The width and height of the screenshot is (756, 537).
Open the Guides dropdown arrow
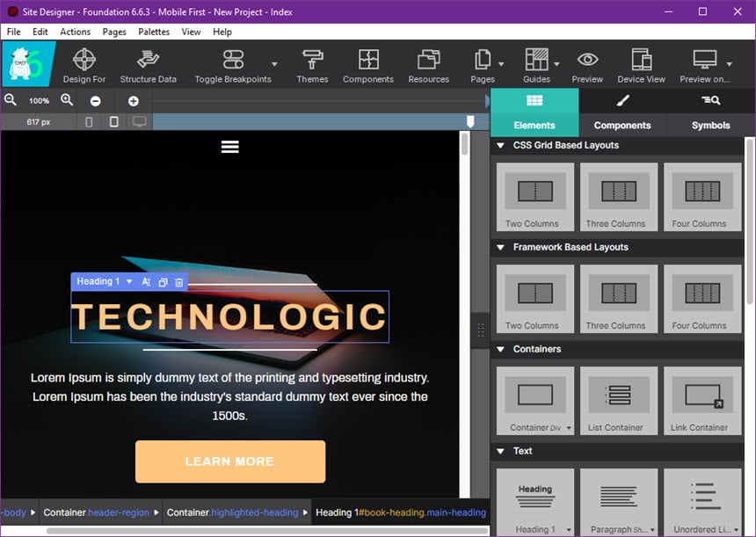pos(556,64)
